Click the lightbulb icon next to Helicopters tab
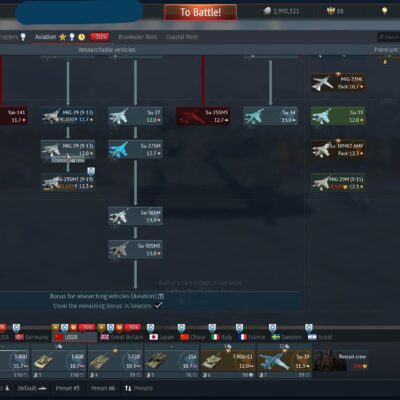This screenshot has width=400, height=400. pyautogui.click(x=23, y=37)
